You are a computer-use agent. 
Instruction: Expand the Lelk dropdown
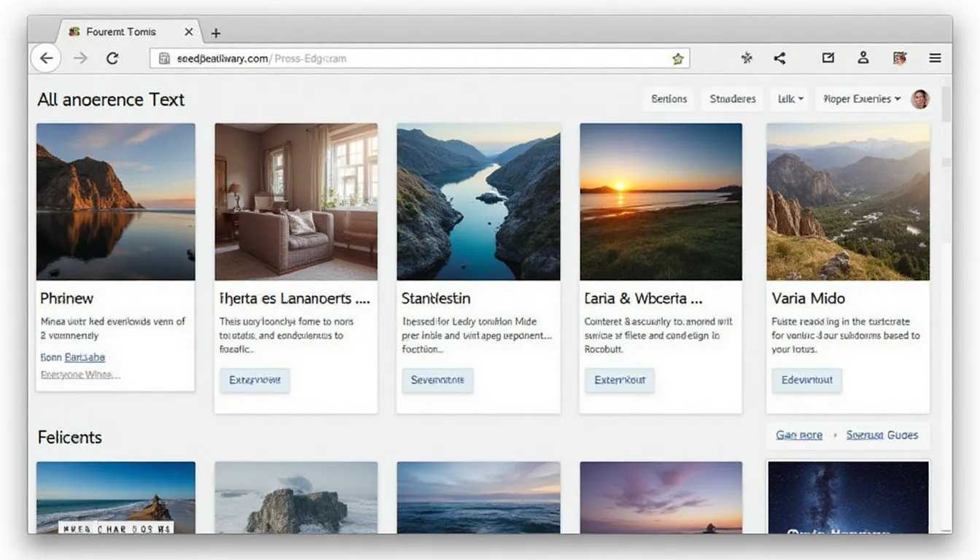point(790,99)
